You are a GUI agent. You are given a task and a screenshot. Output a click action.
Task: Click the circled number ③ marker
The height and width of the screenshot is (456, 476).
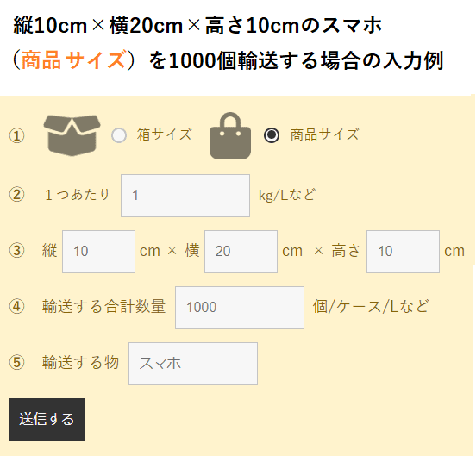click(16, 251)
